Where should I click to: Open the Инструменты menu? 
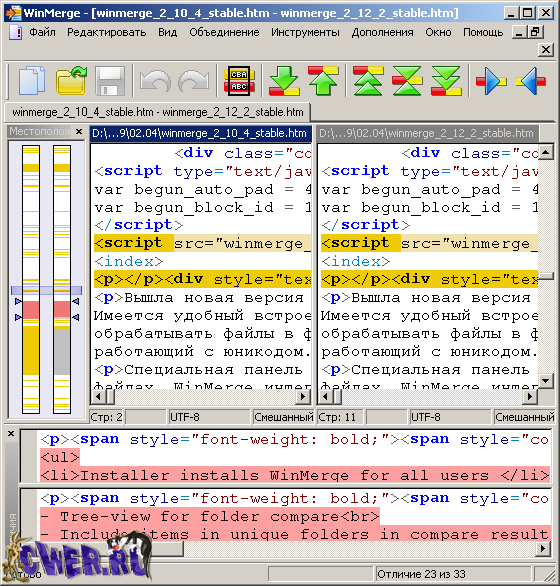click(305, 33)
